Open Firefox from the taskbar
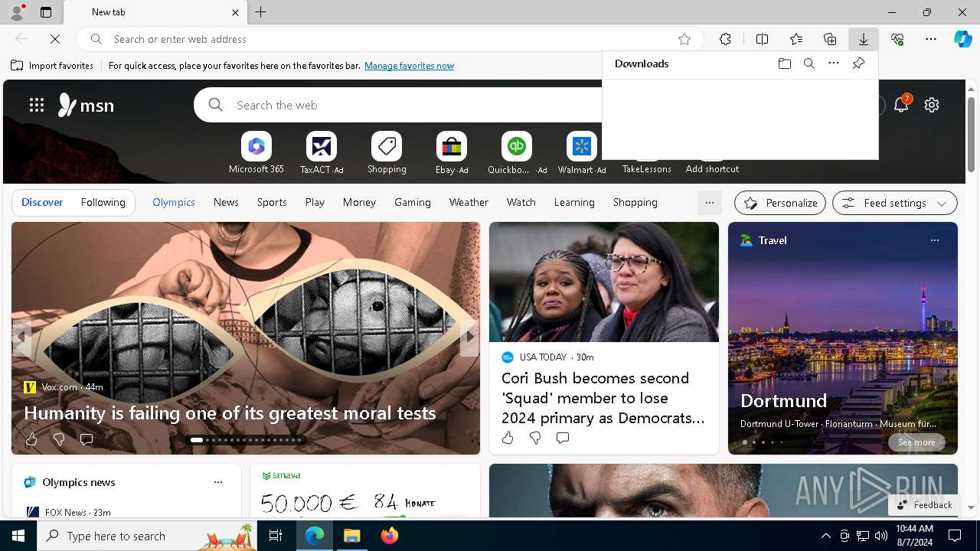The image size is (980, 551). click(389, 536)
